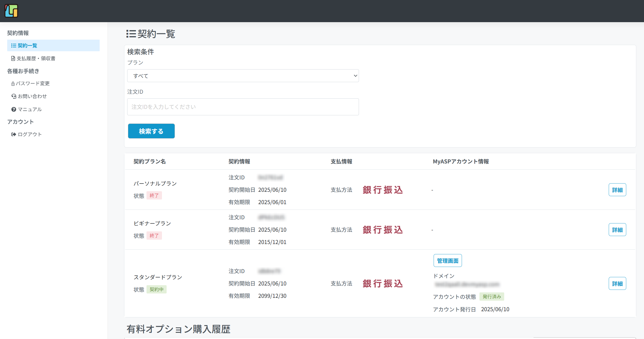Click 詳細 for the ビギナープラン row
Viewport: 644px width, 339px height.
click(x=617, y=230)
